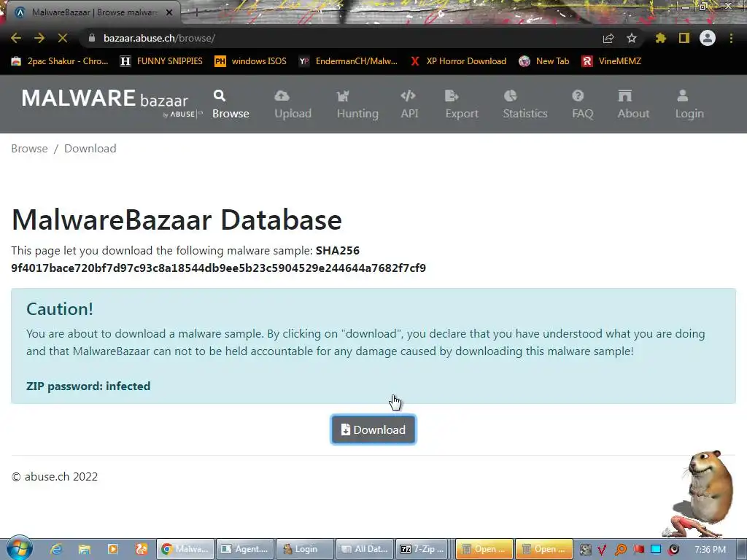Click the lock site info icon
This screenshot has height=560, width=747.
(x=92, y=38)
